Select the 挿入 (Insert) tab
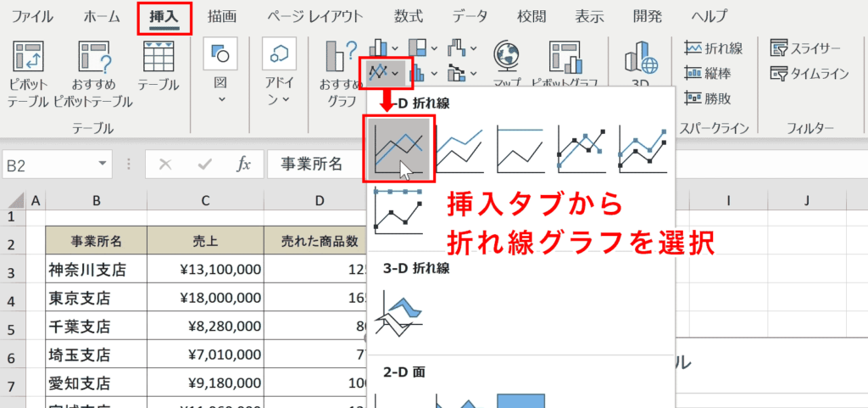The image size is (868, 408). point(164,17)
